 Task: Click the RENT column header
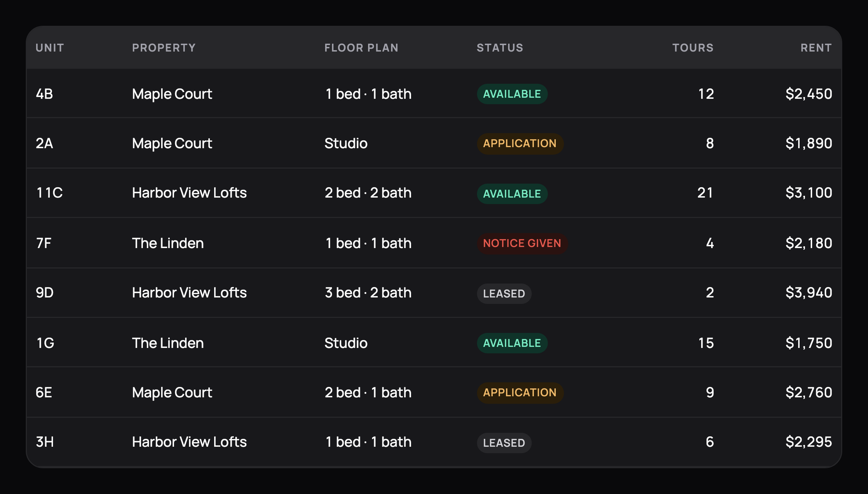point(816,48)
